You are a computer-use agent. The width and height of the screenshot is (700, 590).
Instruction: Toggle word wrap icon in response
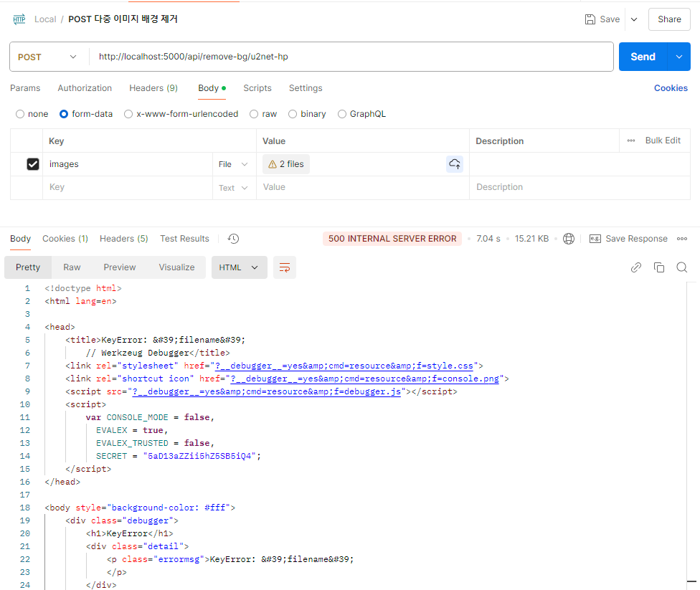pos(284,267)
